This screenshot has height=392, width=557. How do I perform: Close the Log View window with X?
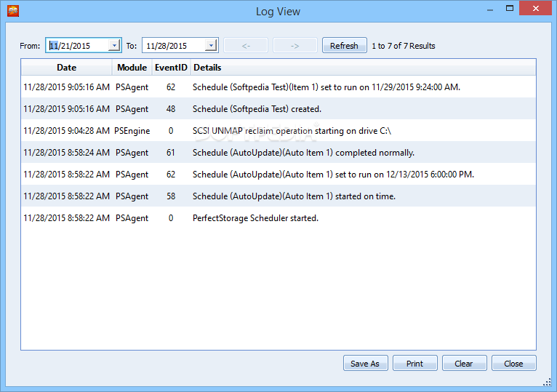click(x=536, y=8)
